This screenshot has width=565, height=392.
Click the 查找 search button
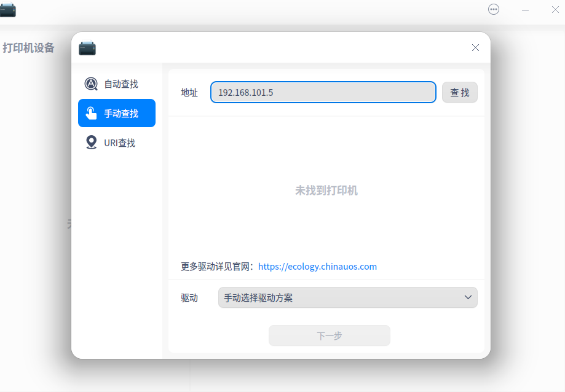[x=460, y=92]
